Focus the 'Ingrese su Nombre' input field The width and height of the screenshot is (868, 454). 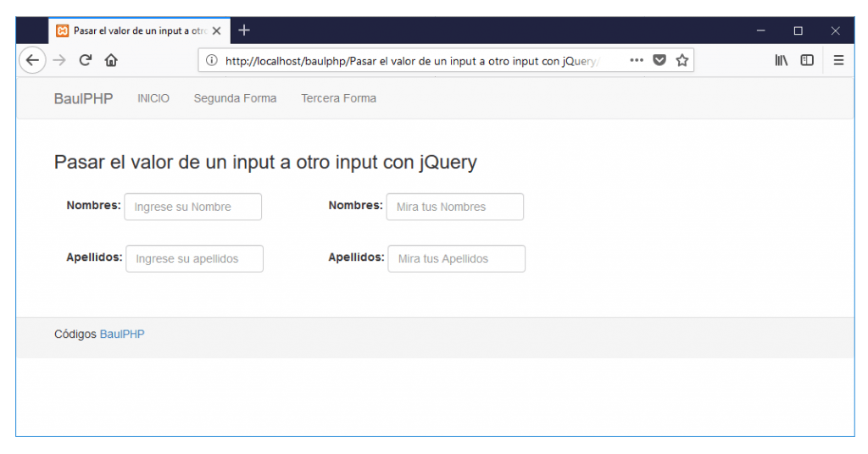tap(192, 207)
